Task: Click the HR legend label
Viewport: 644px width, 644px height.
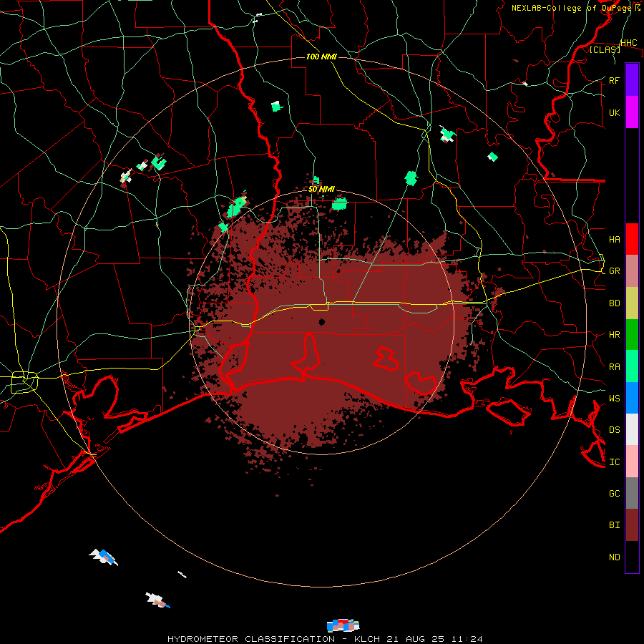Action: (x=614, y=335)
